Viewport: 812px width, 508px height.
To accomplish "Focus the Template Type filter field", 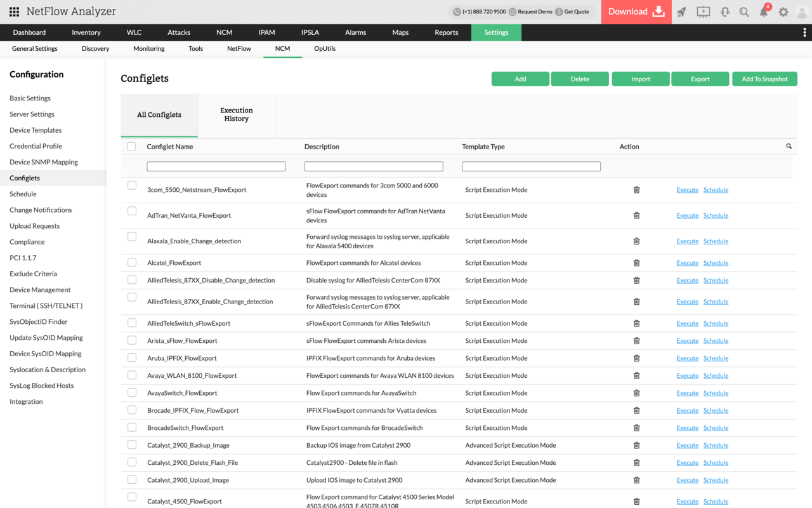I will point(531,166).
